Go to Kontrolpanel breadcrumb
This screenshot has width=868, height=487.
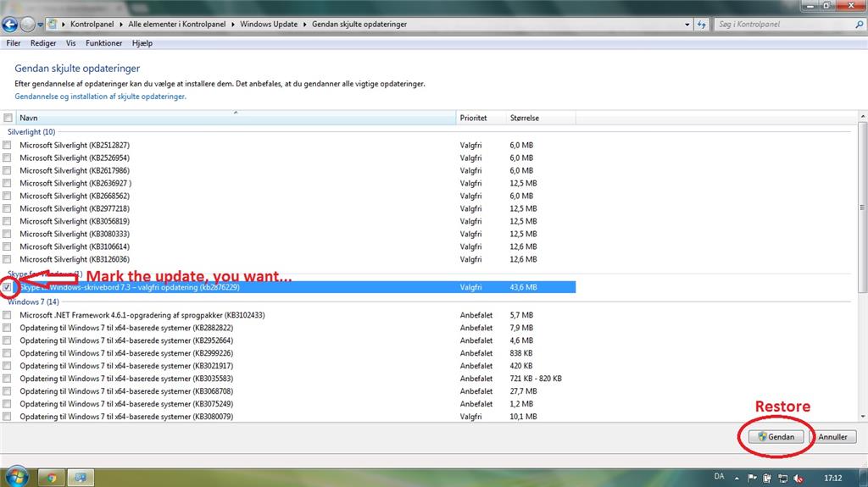pyautogui.click(x=92, y=25)
